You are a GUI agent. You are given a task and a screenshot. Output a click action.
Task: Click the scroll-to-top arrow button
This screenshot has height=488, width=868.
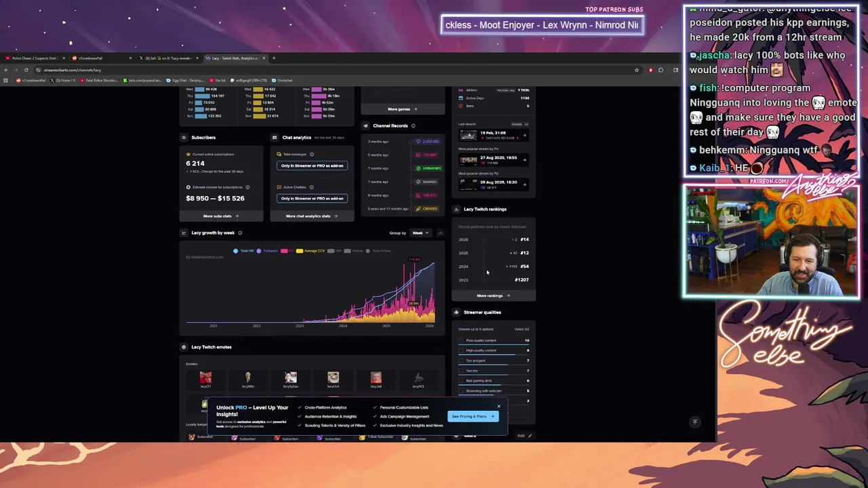(694, 422)
